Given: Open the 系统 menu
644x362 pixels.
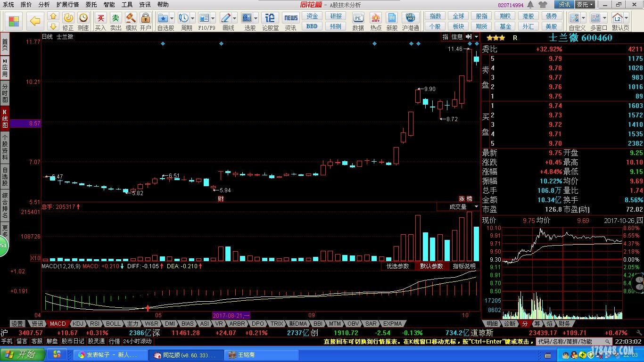Looking at the screenshot, I should 8,5.
